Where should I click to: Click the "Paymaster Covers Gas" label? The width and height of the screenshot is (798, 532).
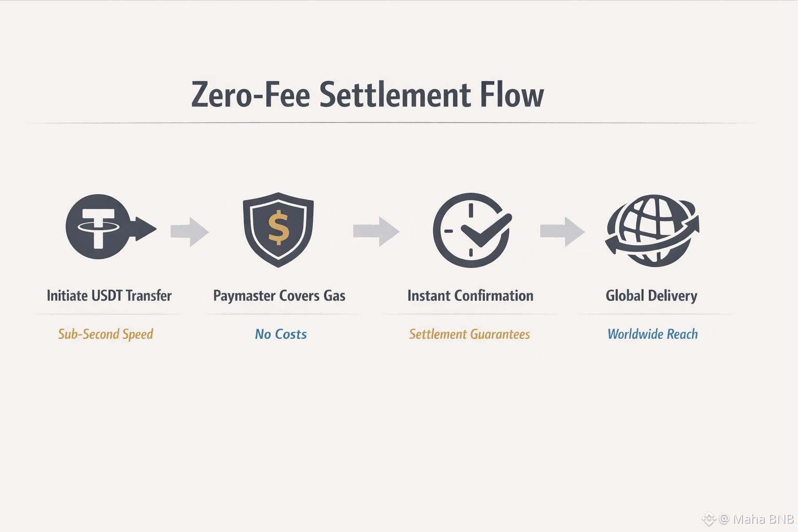[279, 296]
